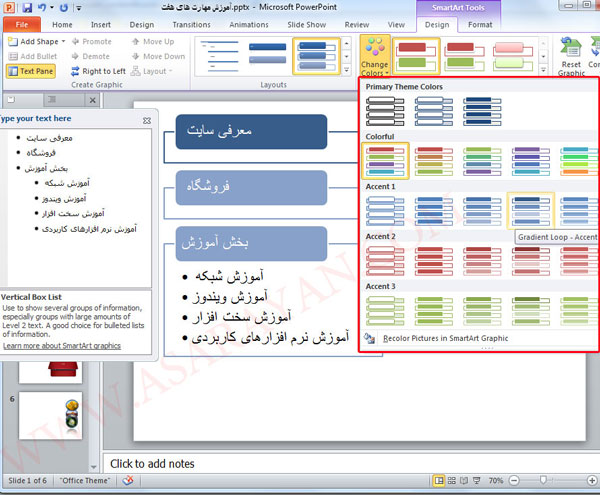Click the Move Up button

pos(152,42)
